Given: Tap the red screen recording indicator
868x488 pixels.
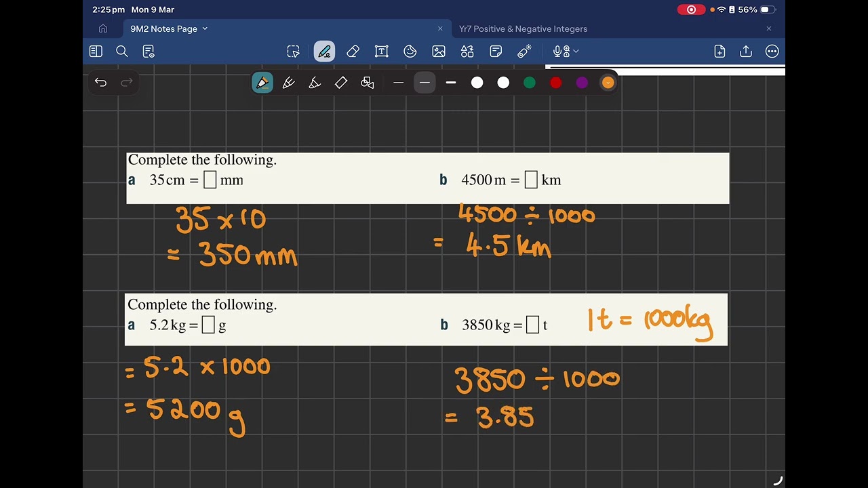Looking at the screenshot, I should point(691,9).
